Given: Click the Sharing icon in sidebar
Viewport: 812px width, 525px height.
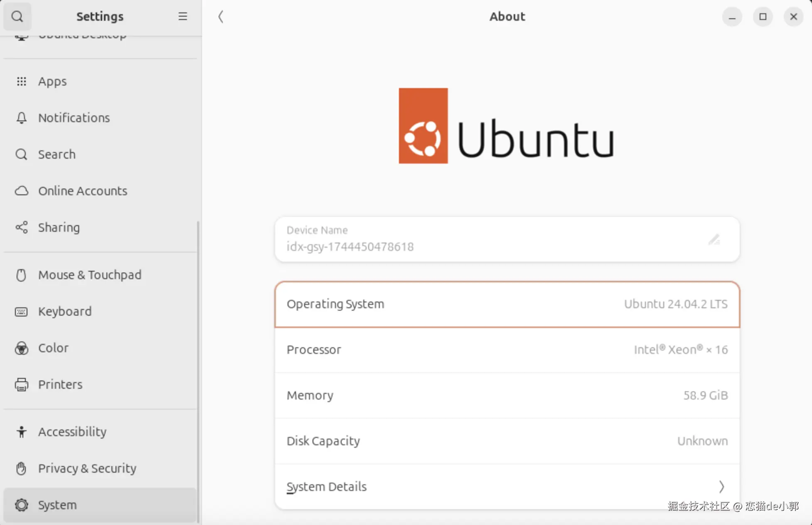Looking at the screenshot, I should click(x=21, y=228).
